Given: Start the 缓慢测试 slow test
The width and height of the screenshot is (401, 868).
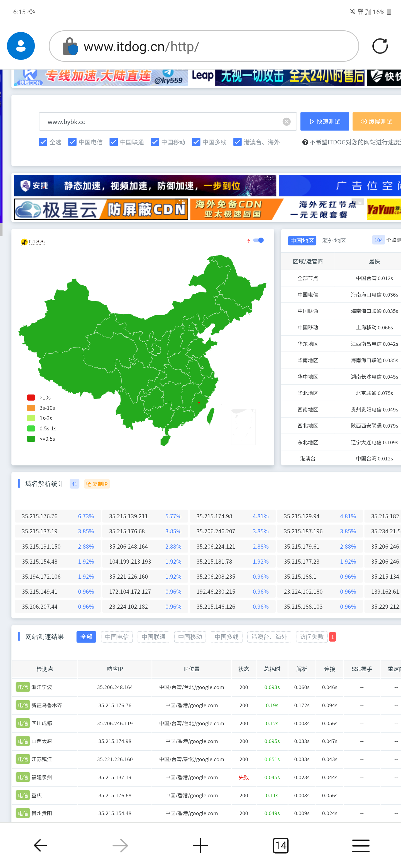Looking at the screenshot, I should click(x=377, y=122).
